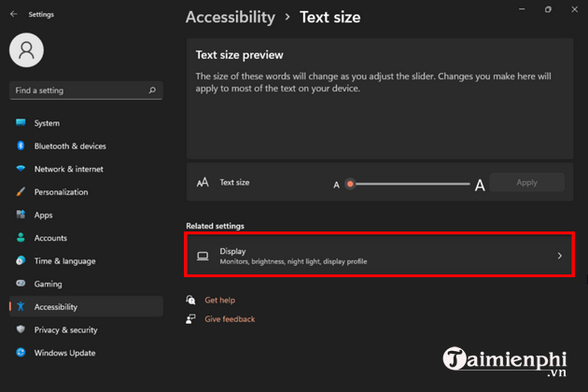
Task: Click the Windows Update sync icon
Action: point(21,352)
